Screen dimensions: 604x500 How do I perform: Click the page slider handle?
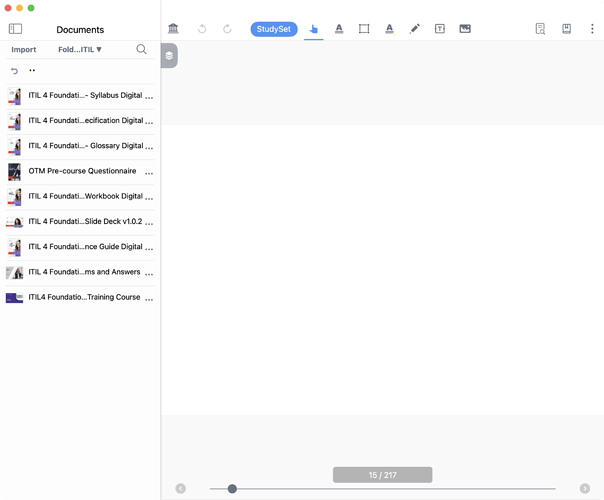[232, 489]
